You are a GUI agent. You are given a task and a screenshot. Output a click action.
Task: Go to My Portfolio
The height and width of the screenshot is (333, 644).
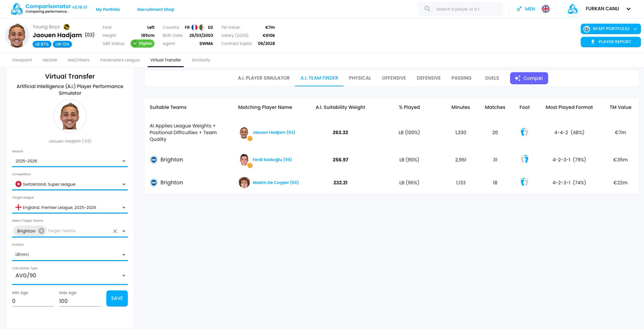pos(108,9)
